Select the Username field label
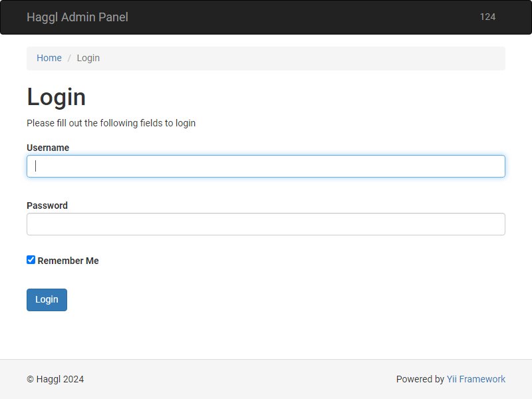Screen dimensions: 532x399 coord(48,148)
